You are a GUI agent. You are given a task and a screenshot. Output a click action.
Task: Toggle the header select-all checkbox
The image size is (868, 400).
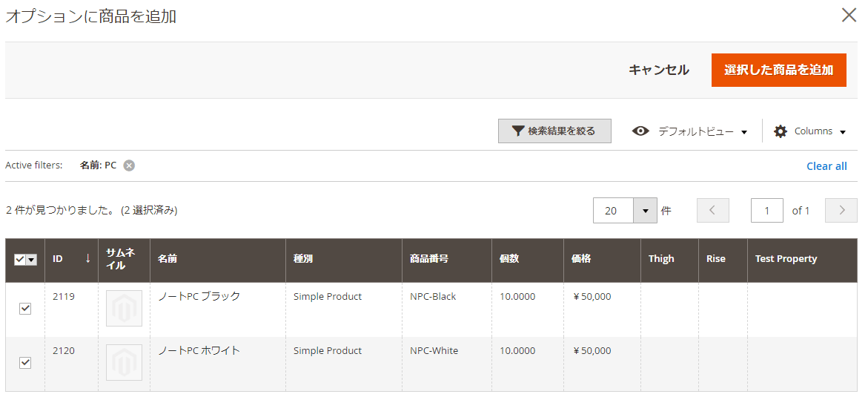20,260
